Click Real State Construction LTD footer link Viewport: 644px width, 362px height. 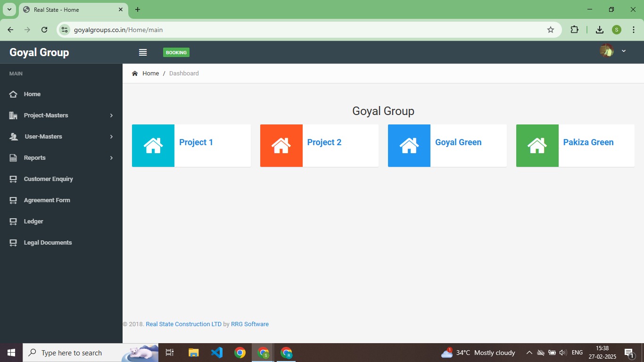tap(183, 324)
